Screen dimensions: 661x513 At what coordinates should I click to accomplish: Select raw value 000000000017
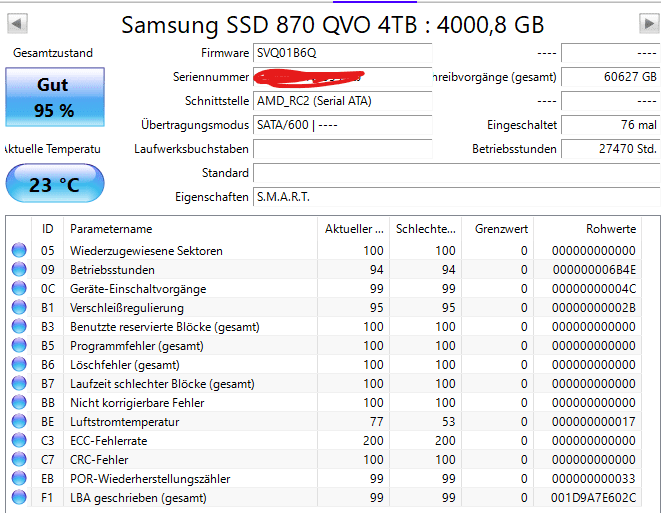[594, 422]
